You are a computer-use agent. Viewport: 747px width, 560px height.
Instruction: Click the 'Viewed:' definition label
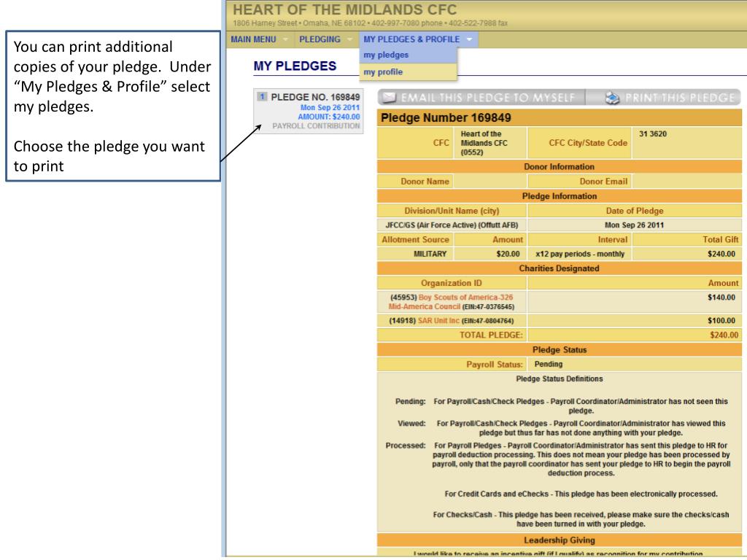click(x=411, y=424)
